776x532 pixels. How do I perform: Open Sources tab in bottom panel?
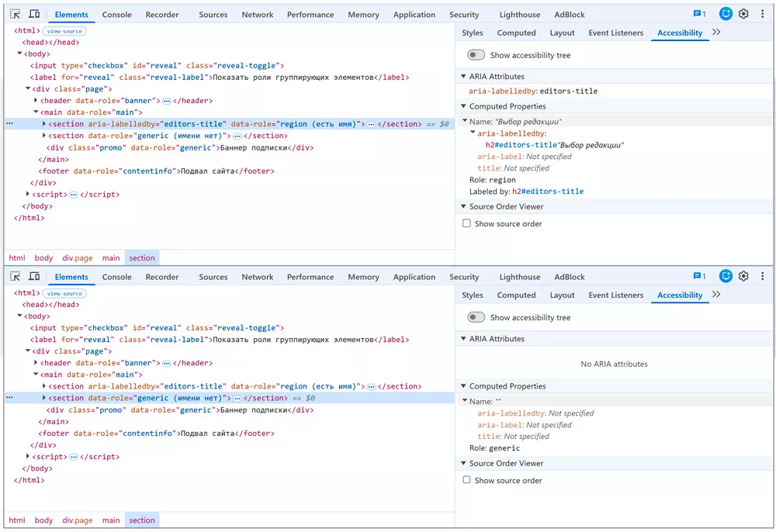click(x=213, y=277)
